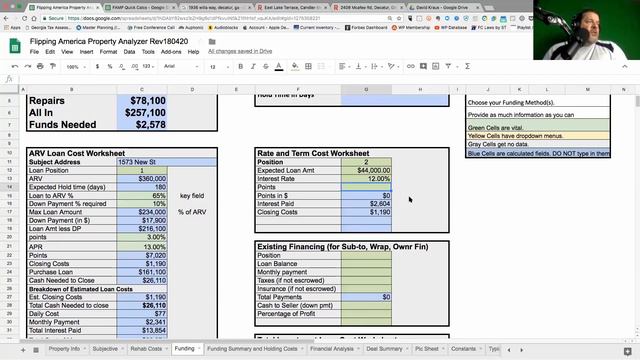Insert a comment from the toolbar
640x360 pixels.
click(x=423, y=66)
